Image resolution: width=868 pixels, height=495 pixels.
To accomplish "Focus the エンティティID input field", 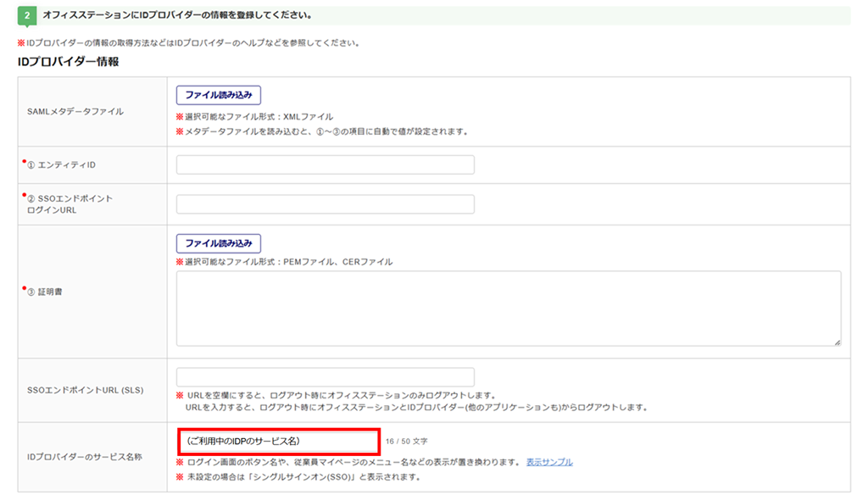I will click(325, 165).
